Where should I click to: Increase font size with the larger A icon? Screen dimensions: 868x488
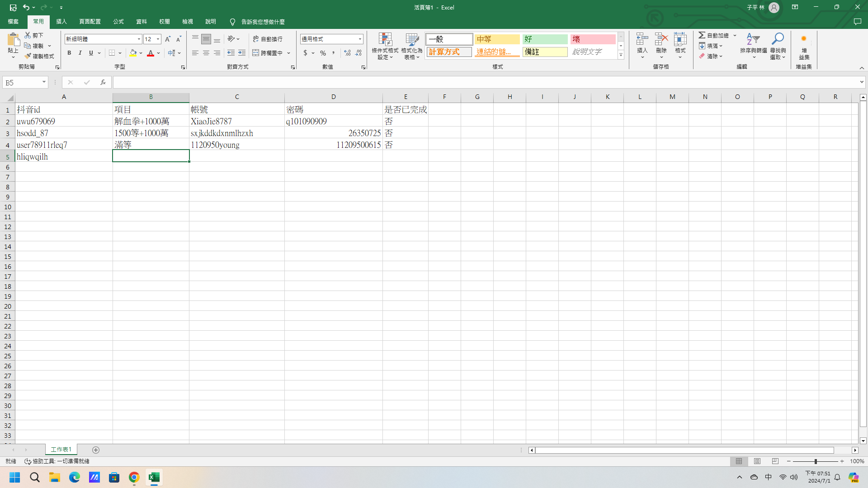click(x=168, y=39)
